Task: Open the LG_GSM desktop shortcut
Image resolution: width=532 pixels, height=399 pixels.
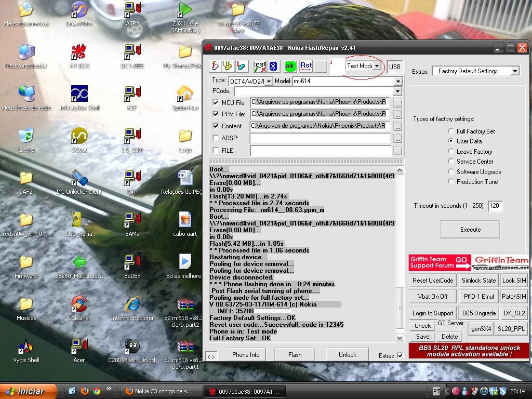Action: (132, 140)
